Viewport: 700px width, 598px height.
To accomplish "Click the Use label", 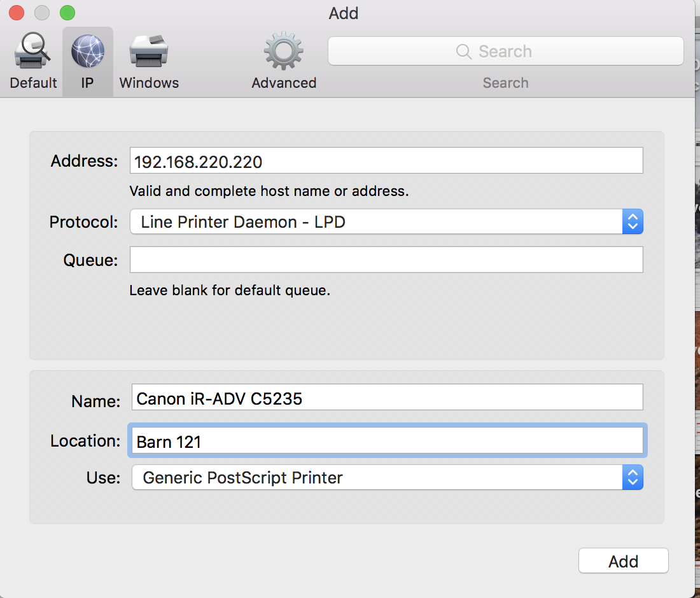I will point(103,478).
